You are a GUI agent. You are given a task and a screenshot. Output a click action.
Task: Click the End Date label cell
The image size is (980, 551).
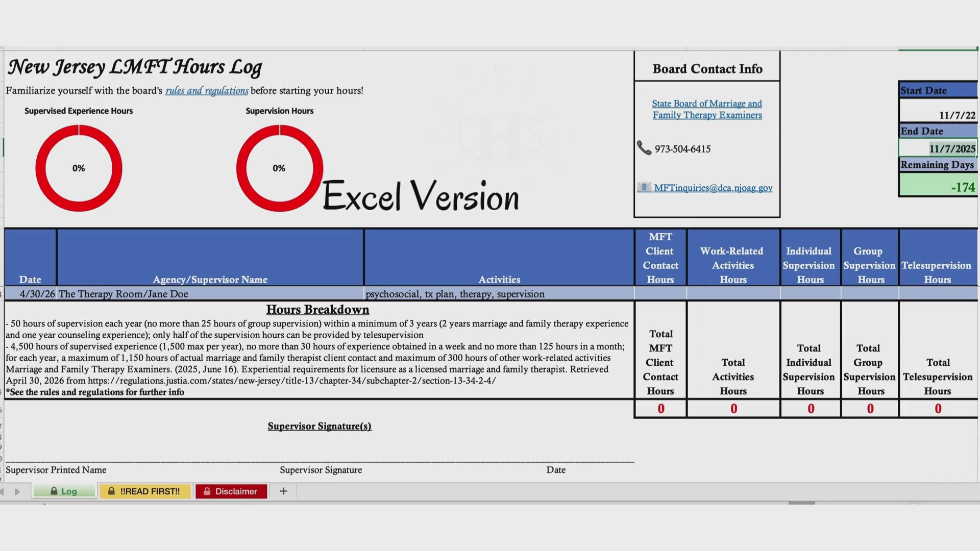pos(938,131)
